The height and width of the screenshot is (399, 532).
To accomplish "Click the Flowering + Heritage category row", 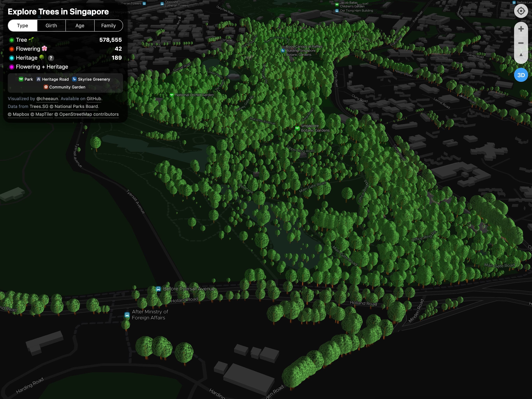I will point(42,67).
